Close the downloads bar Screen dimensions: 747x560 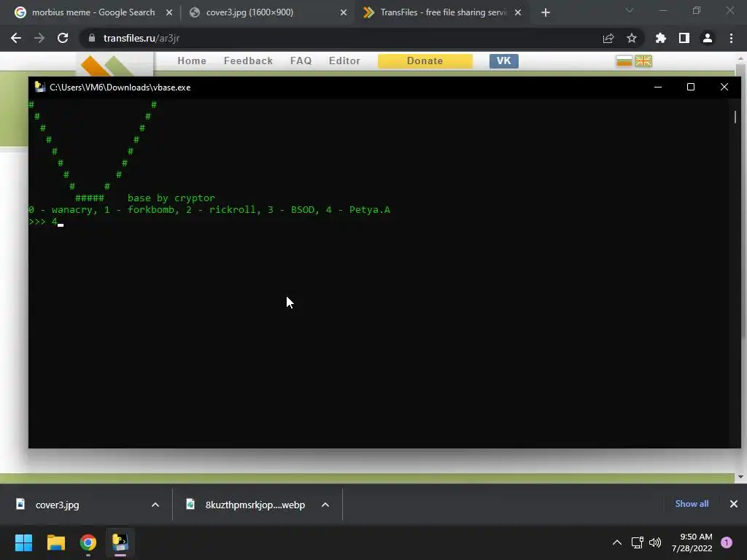(x=734, y=504)
